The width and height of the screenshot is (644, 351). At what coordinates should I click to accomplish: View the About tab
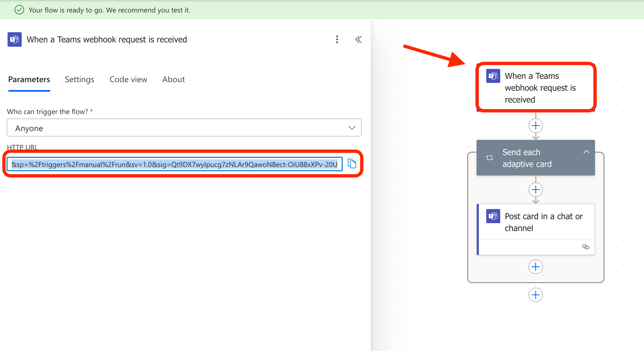(173, 79)
